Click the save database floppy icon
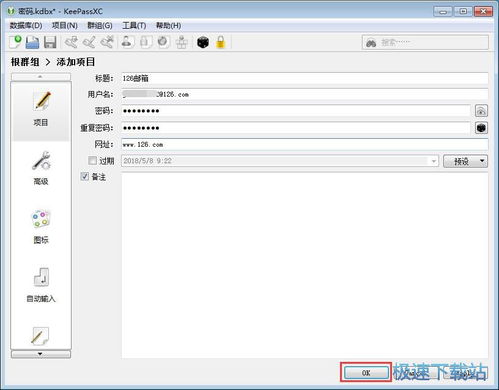Screen dimensions: 499x390 coord(50,43)
